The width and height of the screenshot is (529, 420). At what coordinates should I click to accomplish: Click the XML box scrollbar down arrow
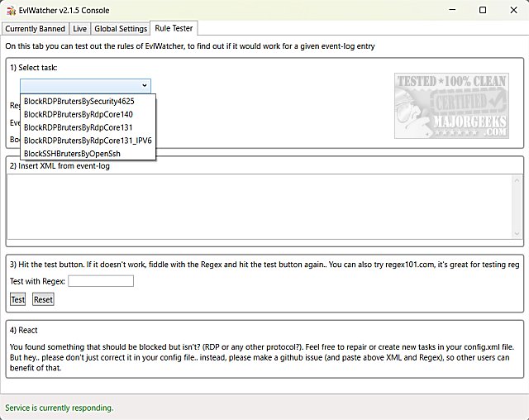coord(517,234)
